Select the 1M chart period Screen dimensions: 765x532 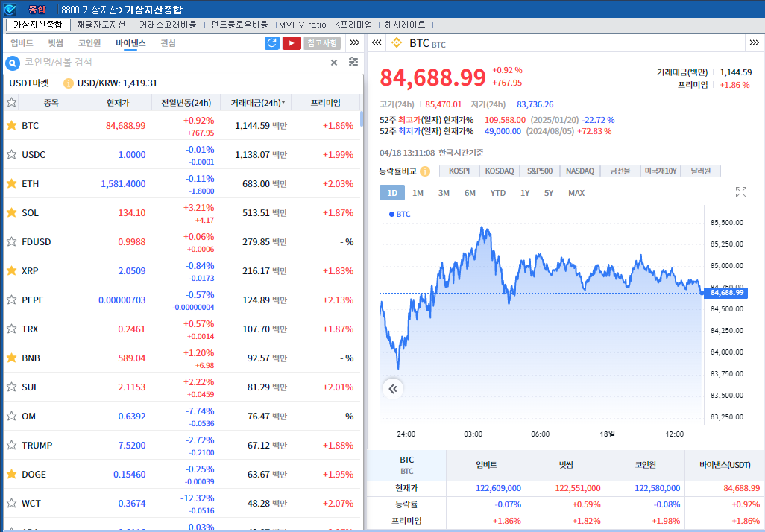[418, 193]
